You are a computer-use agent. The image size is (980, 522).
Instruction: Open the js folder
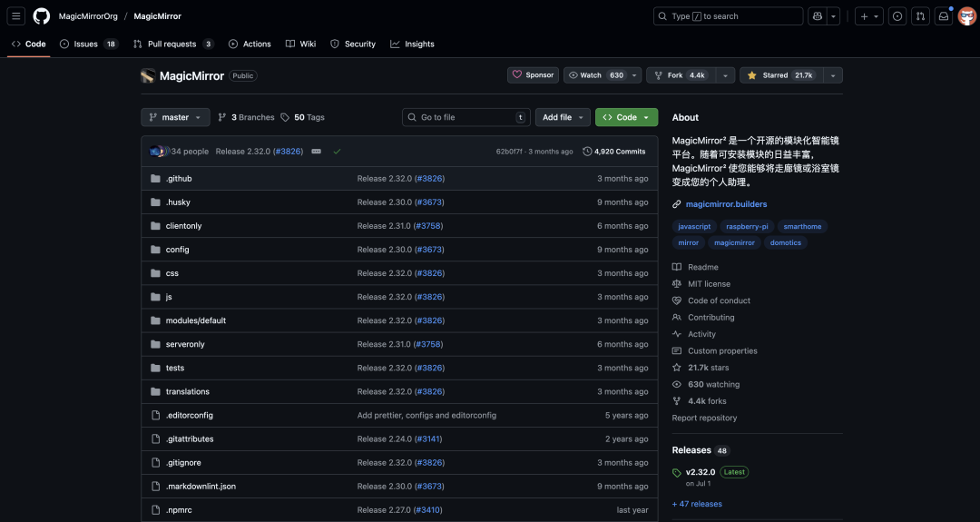point(169,297)
